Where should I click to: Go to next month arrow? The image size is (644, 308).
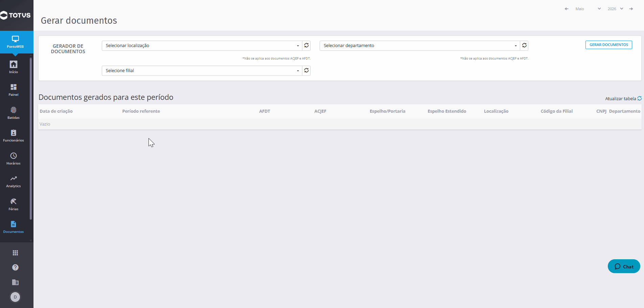631,9
